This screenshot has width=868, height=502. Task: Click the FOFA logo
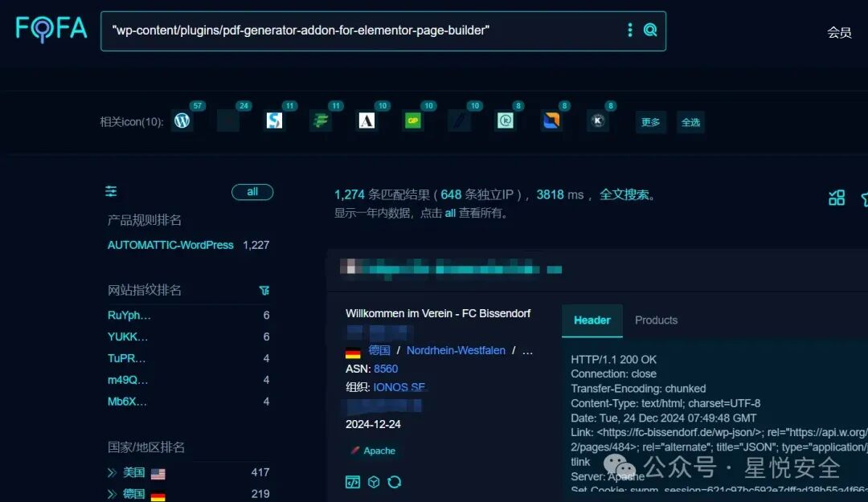51,29
